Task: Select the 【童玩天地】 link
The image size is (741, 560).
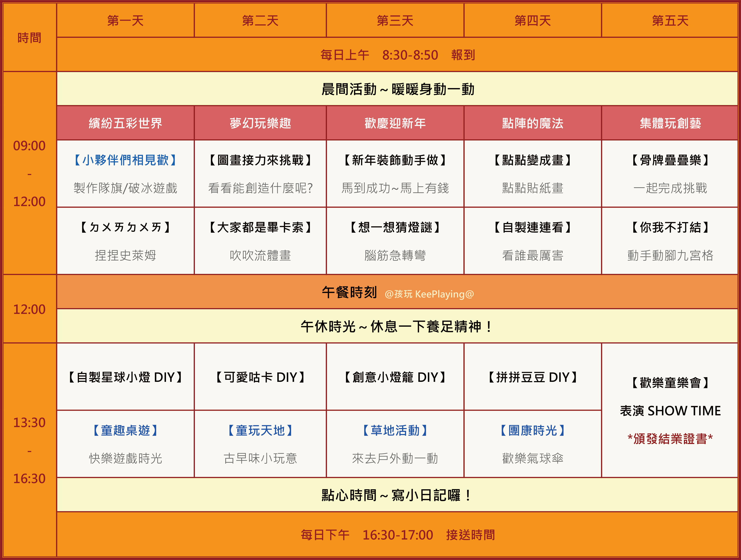Action: 260,431
